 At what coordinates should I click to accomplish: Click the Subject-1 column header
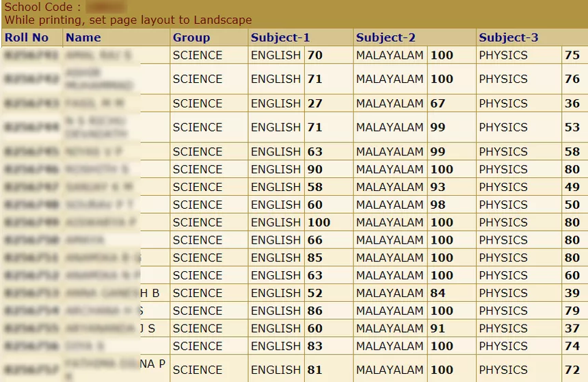pos(280,38)
